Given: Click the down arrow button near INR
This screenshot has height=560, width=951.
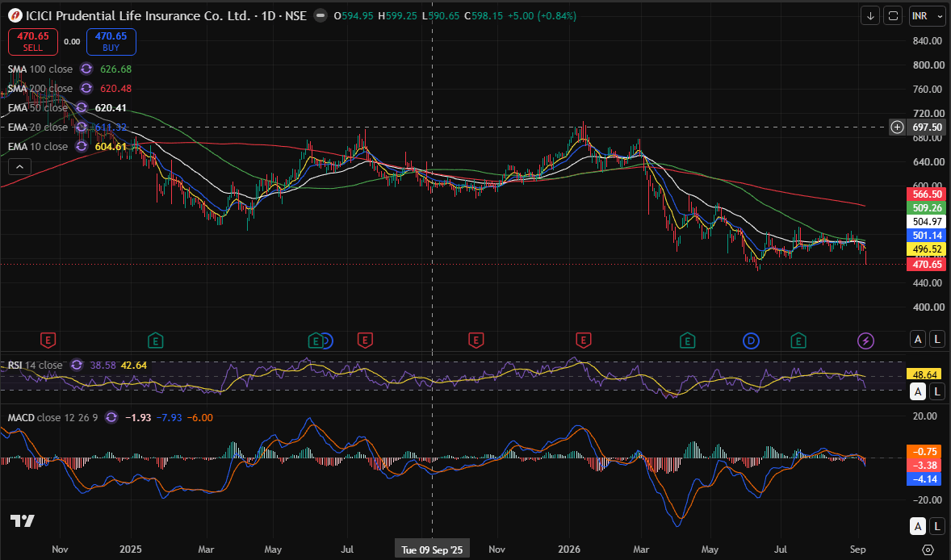Looking at the screenshot, I should pos(870,16).
